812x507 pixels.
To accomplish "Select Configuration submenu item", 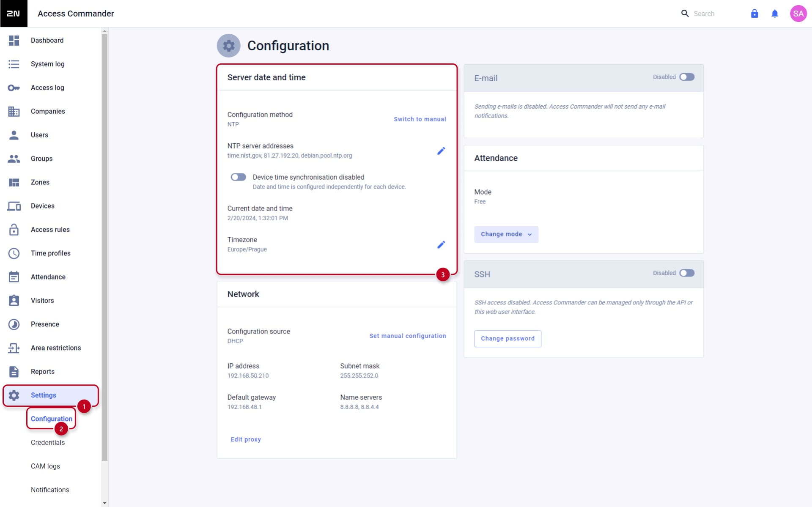I will point(51,419).
